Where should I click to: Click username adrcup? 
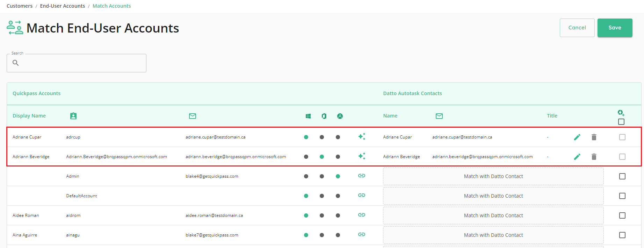[x=73, y=137]
